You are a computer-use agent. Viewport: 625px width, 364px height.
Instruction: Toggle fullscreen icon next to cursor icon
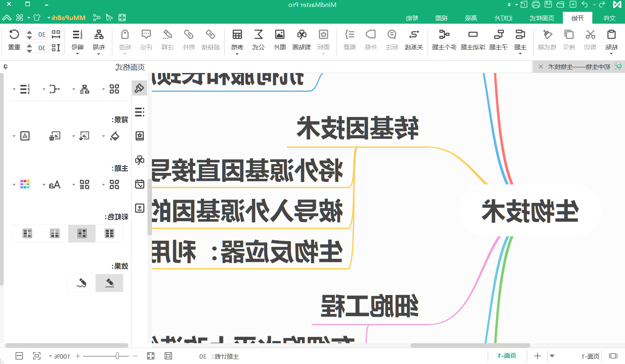pos(122,18)
